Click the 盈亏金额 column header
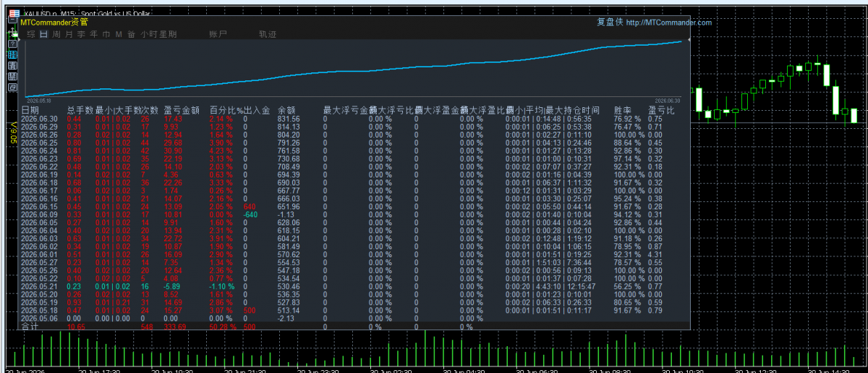Viewport: 868px width, 373px height. click(x=182, y=111)
